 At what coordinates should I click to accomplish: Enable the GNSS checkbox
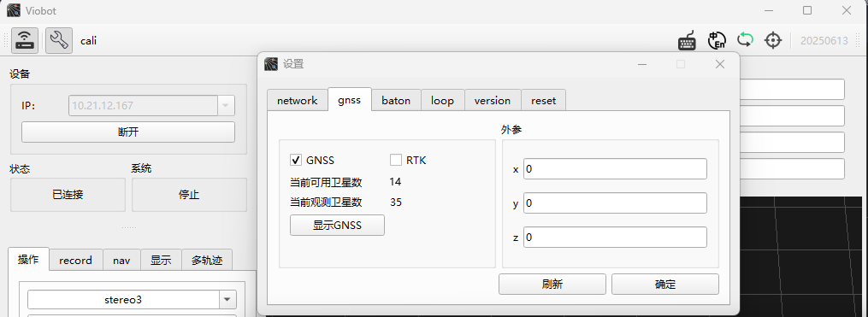[x=296, y=161]
